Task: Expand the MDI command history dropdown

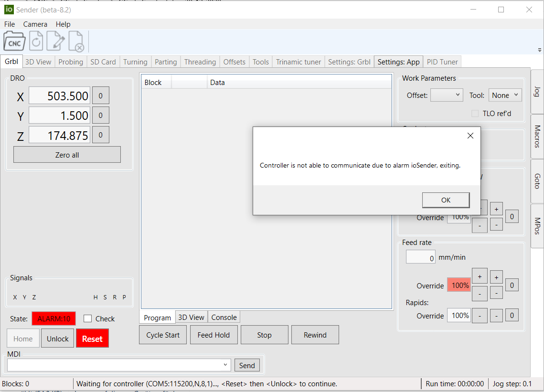Action: (x=225, y=365)
